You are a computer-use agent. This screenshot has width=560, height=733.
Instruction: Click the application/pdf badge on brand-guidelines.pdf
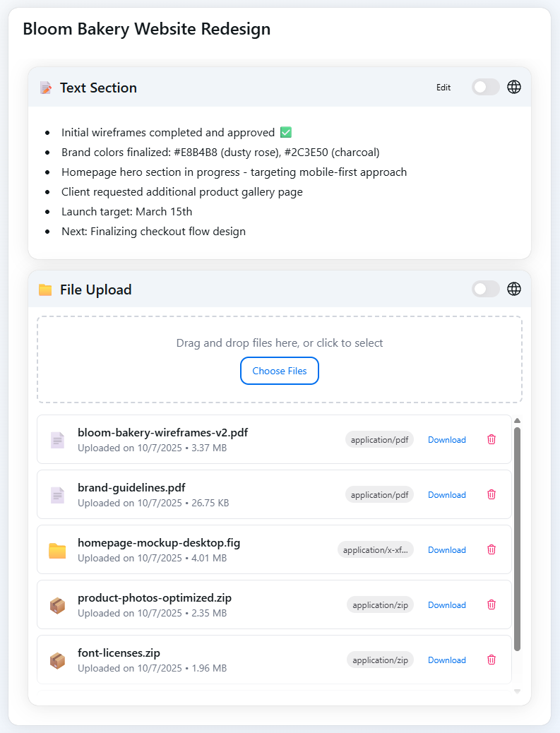click(x=379, y=494)
